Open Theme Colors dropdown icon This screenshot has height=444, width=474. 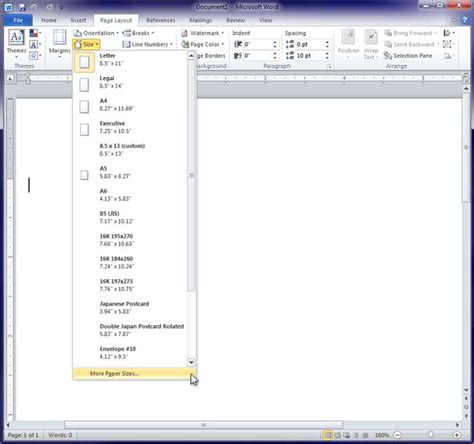(35, 33)
